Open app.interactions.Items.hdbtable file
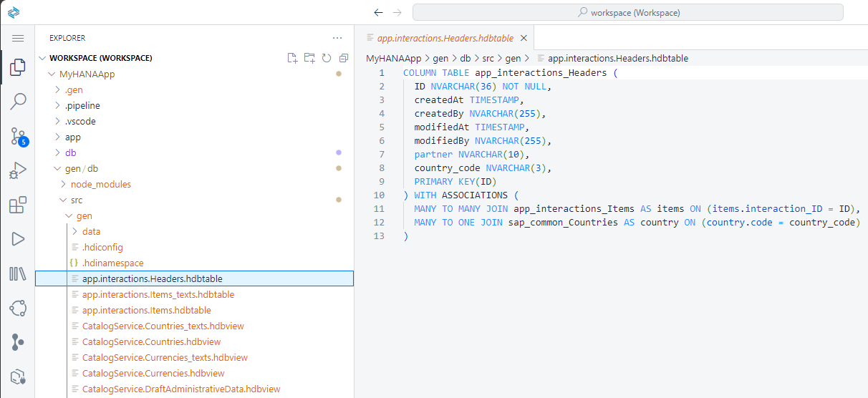 [x=147, y=310]
